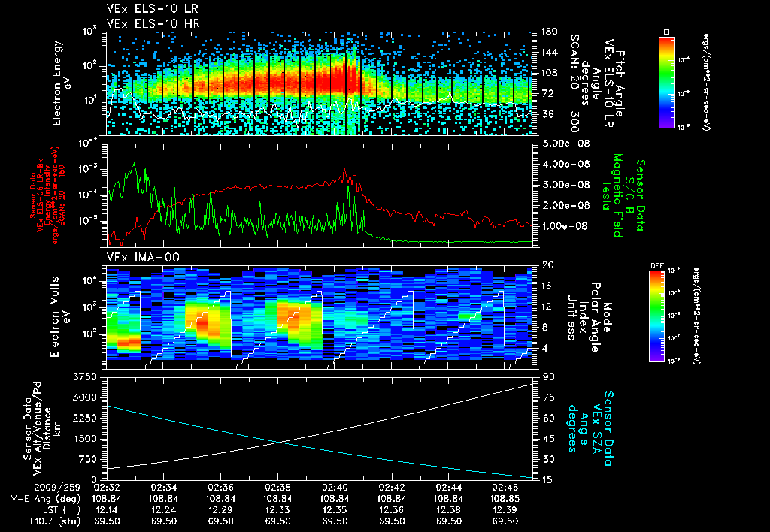770x532 pixels.
Task: Click the El color scale bar
Action: pyautogui.click(x=666, y=82)
